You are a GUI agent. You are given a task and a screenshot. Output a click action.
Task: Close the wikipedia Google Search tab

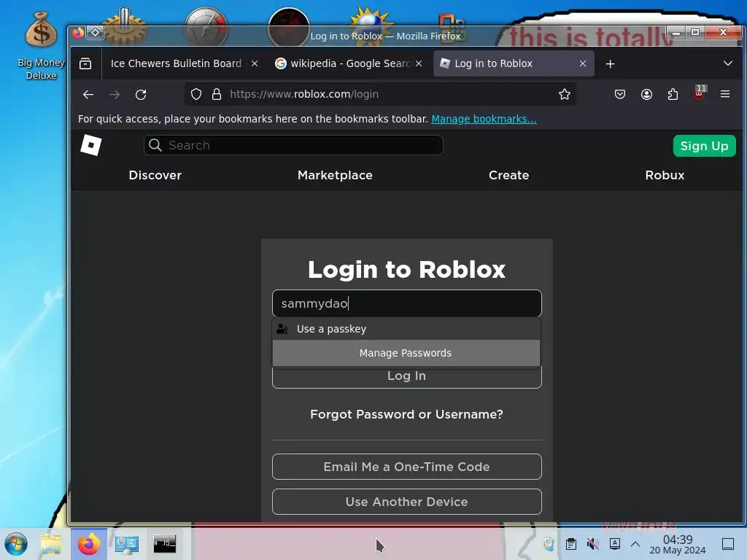(419, 63)
